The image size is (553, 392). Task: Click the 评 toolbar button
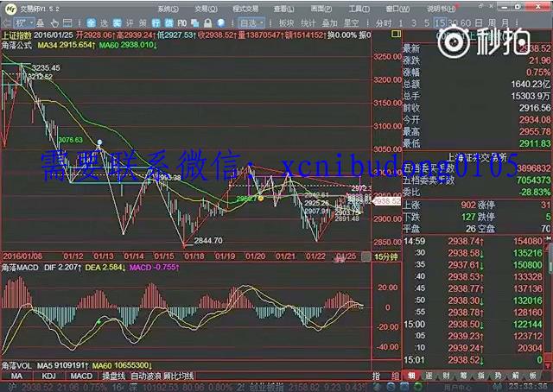point(130,23)
